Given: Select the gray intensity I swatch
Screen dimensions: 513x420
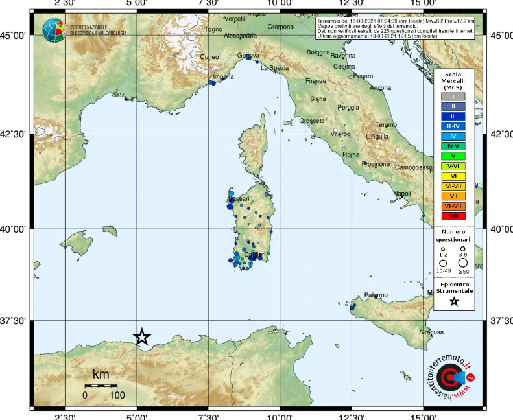Looking at the screenshot, I should [453, 96].
